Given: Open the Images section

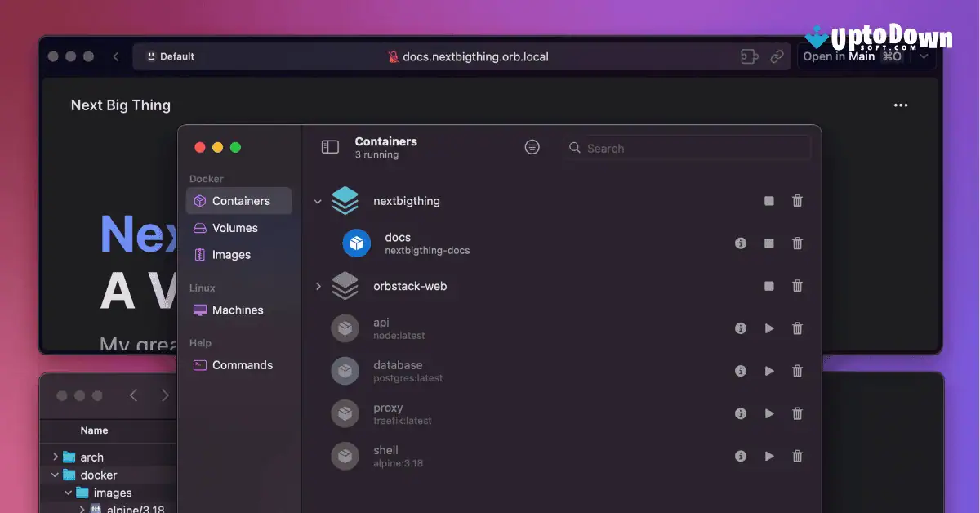Looking at the screenshot, I should click(x=231, y=254).
